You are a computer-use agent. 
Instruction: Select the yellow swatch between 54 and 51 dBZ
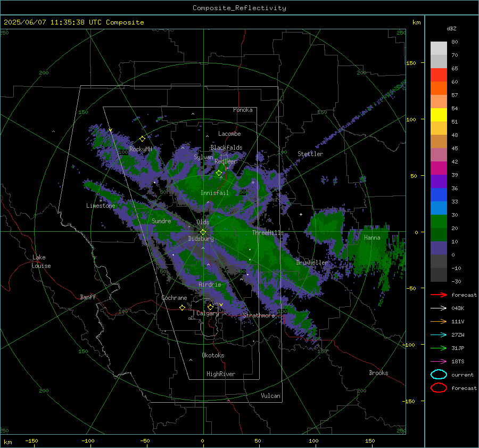coord(439,115)
